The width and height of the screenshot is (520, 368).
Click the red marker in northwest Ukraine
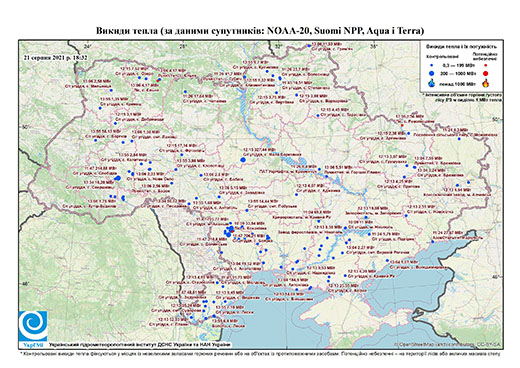[x=158, y=80]
